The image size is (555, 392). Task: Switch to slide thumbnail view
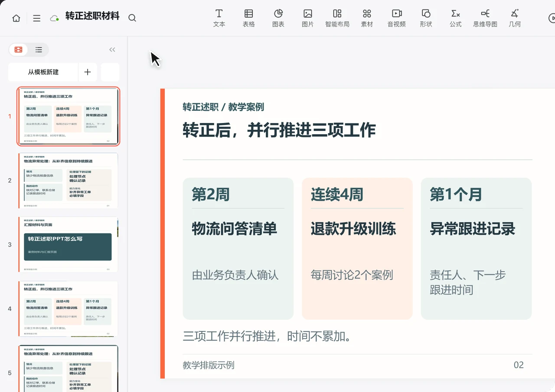click(x=18, y=50)
